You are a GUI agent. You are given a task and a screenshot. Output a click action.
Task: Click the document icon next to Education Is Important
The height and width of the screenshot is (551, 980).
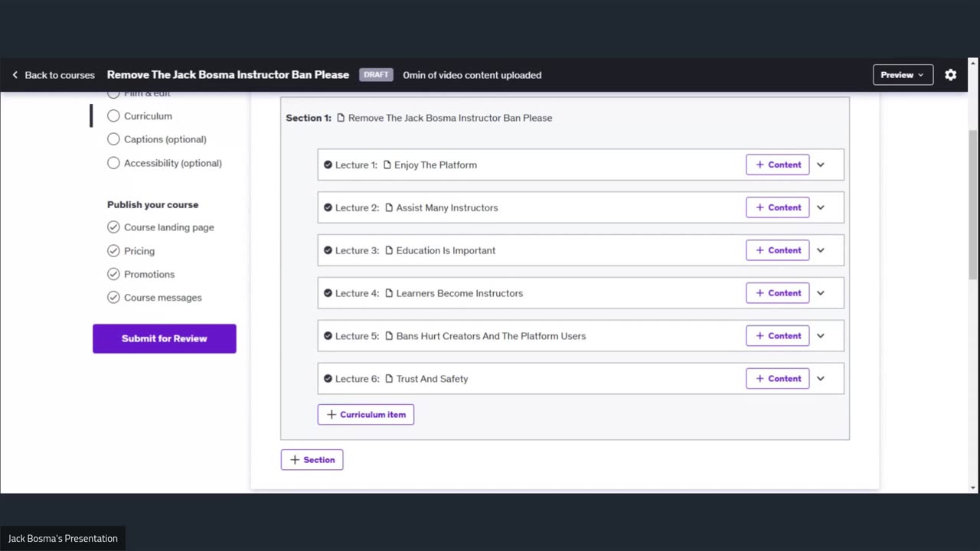tap(389, 250)
